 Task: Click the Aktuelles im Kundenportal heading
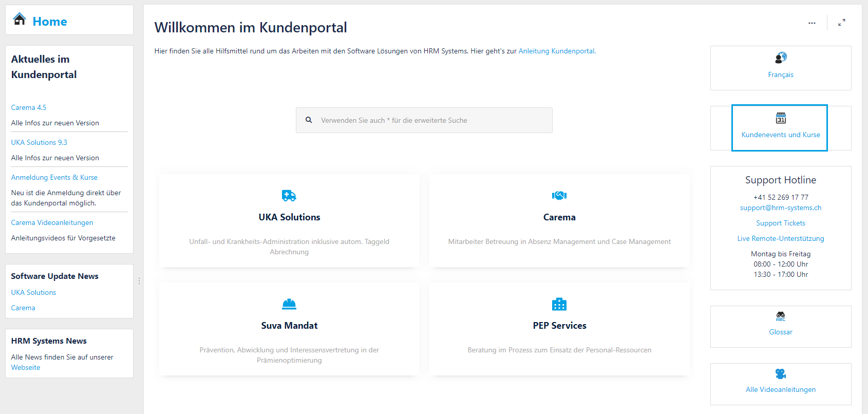[x=44, y=67]
